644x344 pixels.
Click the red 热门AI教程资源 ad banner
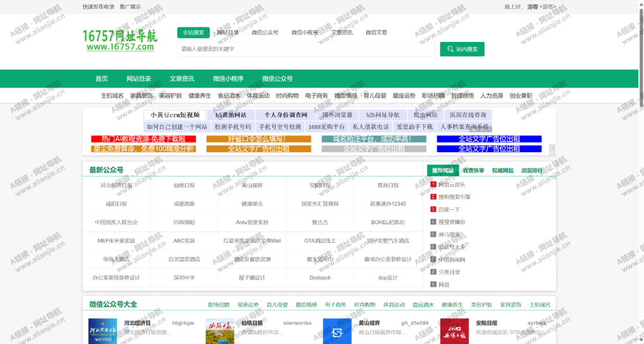tap(144, 139)
